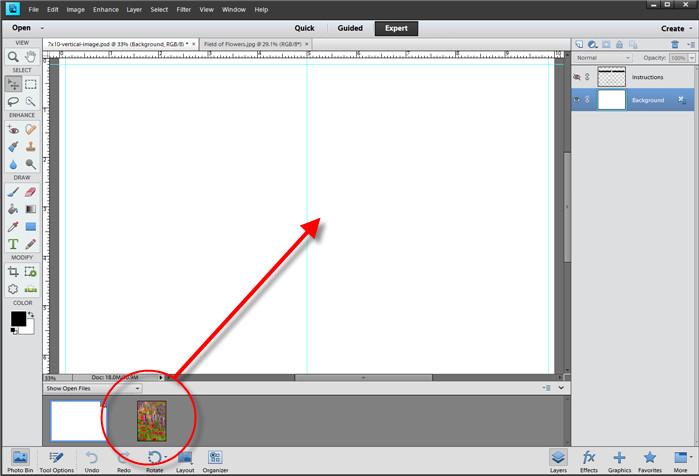
Task: Select the Recompose tool
Action: tap(30, 272)
